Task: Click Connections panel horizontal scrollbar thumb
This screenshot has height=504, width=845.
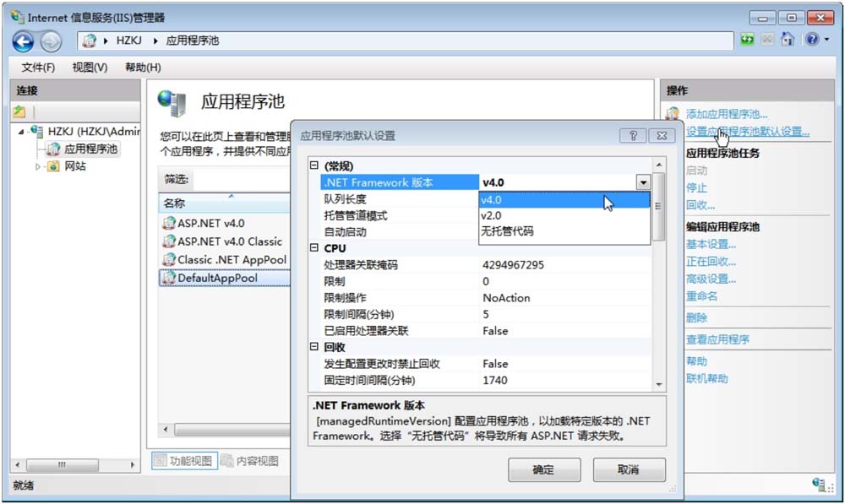Action: click(x=63, y=464)
